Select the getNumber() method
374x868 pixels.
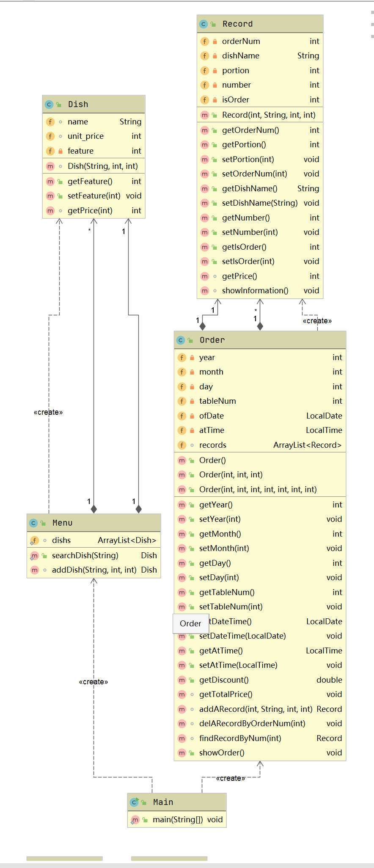click(260, 218)
